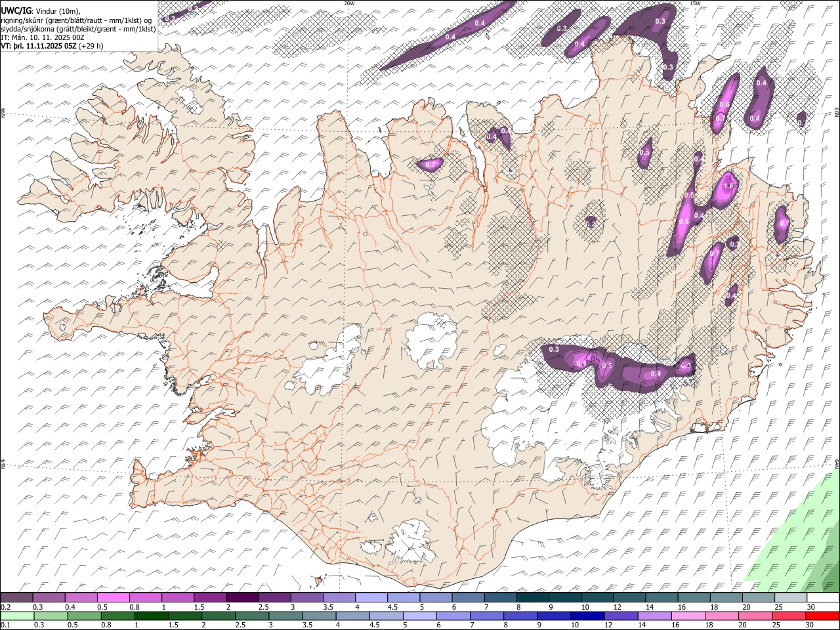This screenshot has width=840, height=630.
Task: Pick top legend swatch between 0.3 and 0.4
Action: 49,597
